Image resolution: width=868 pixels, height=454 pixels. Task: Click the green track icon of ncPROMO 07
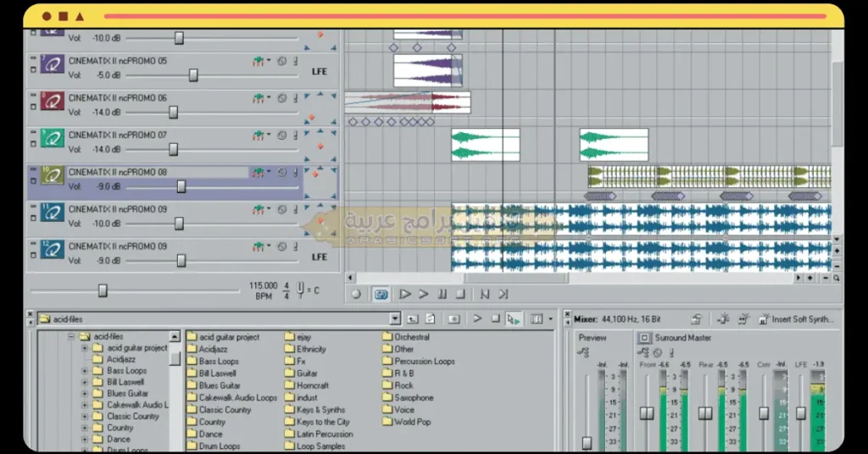point(52,138)
